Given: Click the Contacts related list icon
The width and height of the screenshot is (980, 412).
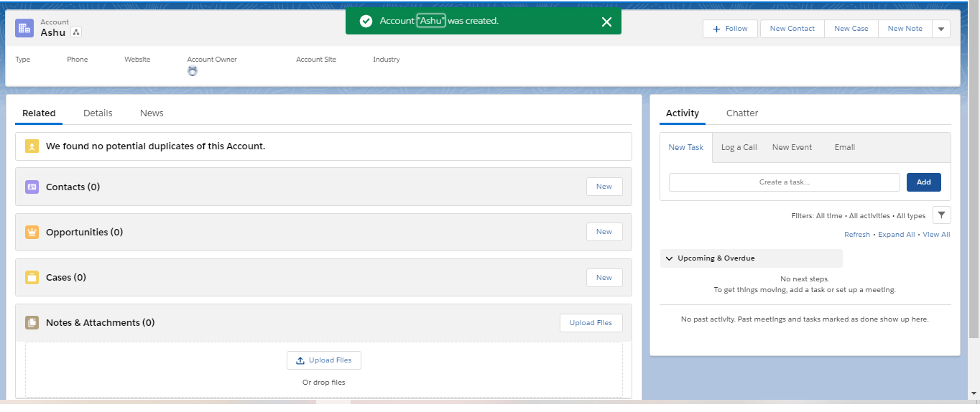Looking at the screenshot, I should (x=32, y=187).
